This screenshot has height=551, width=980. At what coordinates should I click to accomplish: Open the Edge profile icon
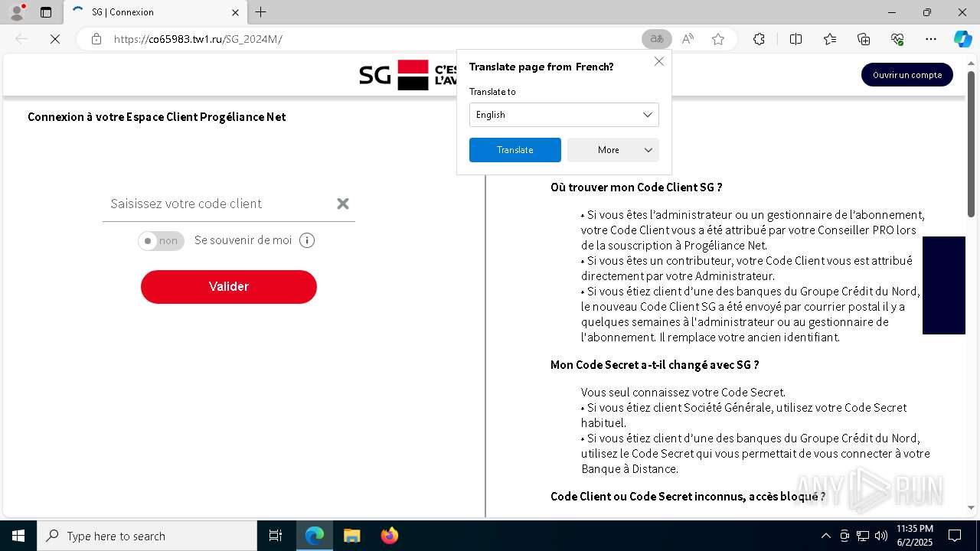pyautogui.click(x=17, y=12)
